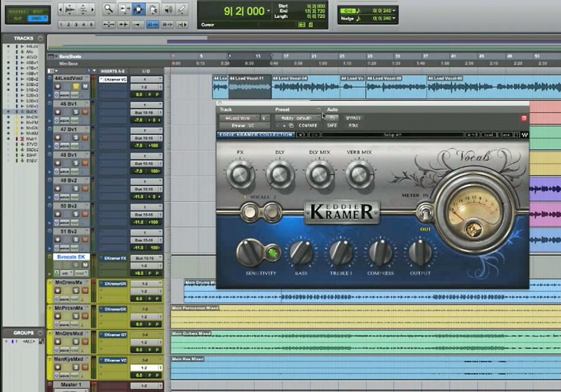Select the Grabber hand tool

coord(153,9)
